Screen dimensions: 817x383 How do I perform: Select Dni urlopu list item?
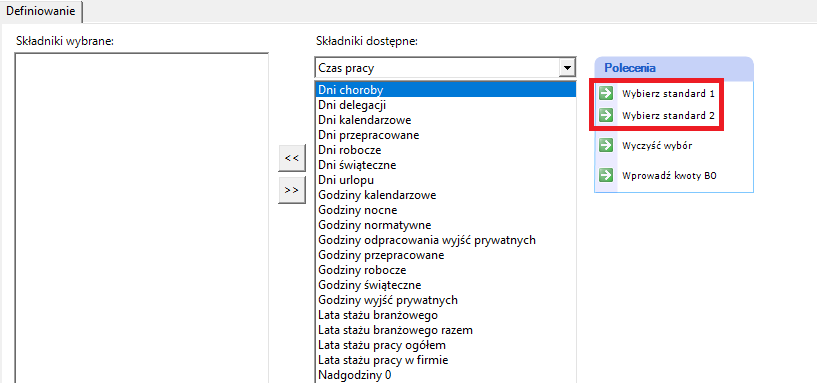445,180
